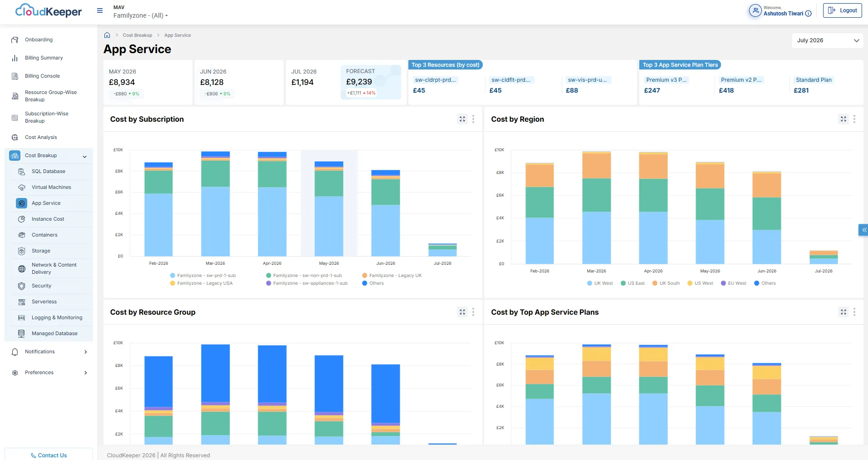The image size is (868, 460).
Task: Click the Containers icon
Action: (22, 235)
